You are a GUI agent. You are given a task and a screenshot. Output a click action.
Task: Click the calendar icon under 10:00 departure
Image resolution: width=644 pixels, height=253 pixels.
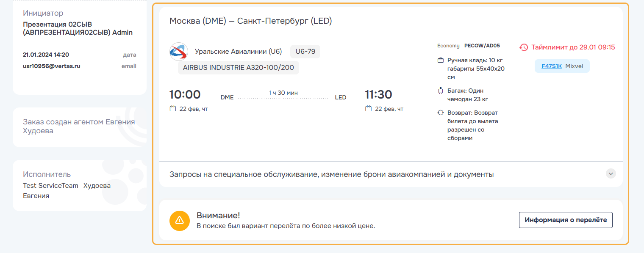[x=172, y=109]
